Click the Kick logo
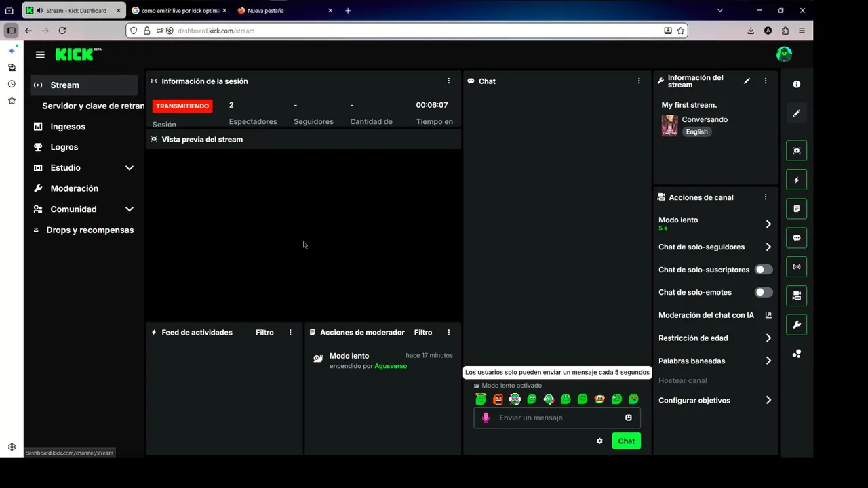Viewport: 868px width, 488px height. [78, 54]
